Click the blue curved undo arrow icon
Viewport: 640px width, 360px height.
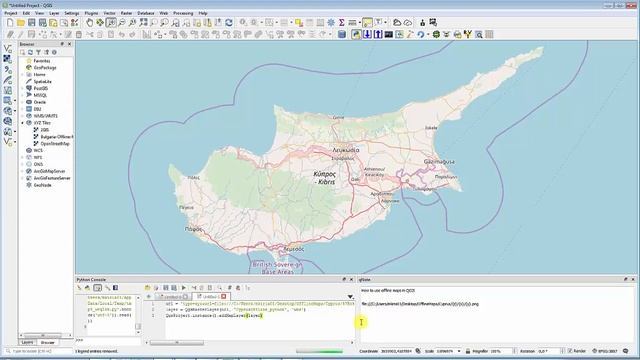click(x=420, y=35)
